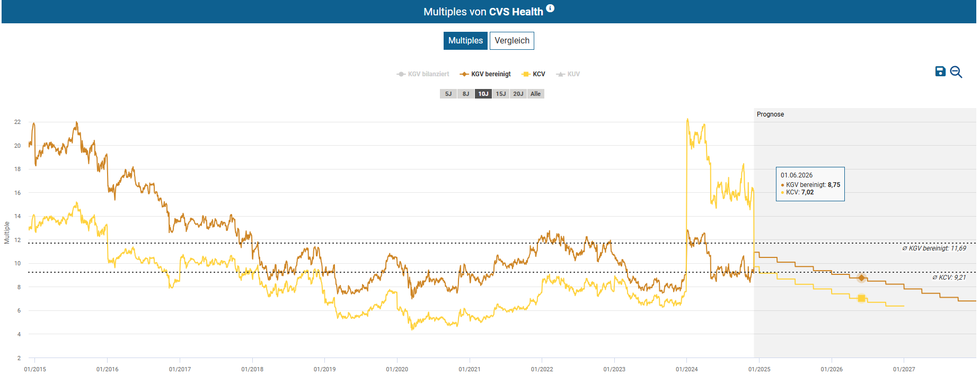Viewport: 980px width, 384px height.
Task: Choose the 20J time range
Action: pyautogui.click(x=518, y=94)
